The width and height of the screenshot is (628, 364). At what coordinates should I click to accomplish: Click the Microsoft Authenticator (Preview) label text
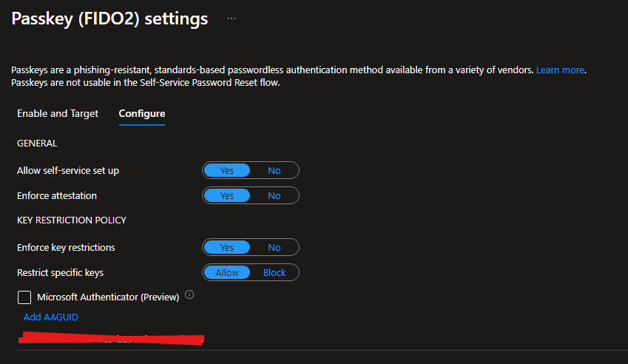(108, 297)
